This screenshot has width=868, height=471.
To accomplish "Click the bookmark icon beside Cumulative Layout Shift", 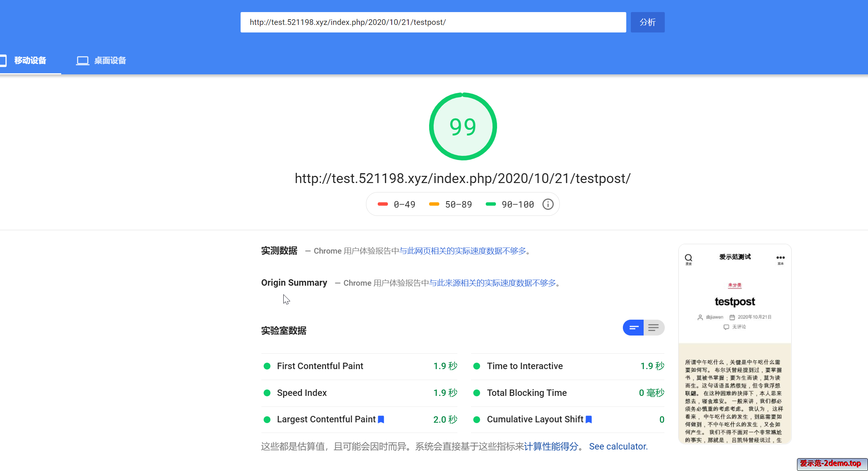I will click(x=588, y=419).
